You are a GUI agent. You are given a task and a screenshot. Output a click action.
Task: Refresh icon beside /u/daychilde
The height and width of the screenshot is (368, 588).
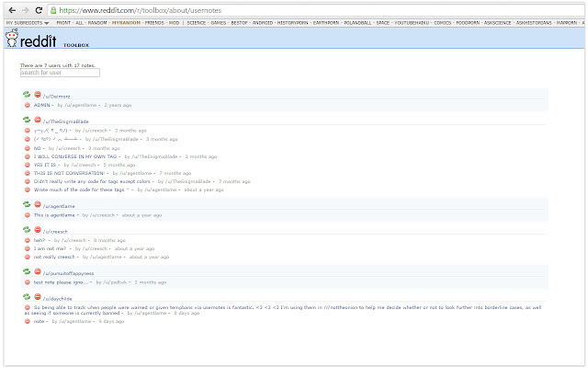(27, 296)
